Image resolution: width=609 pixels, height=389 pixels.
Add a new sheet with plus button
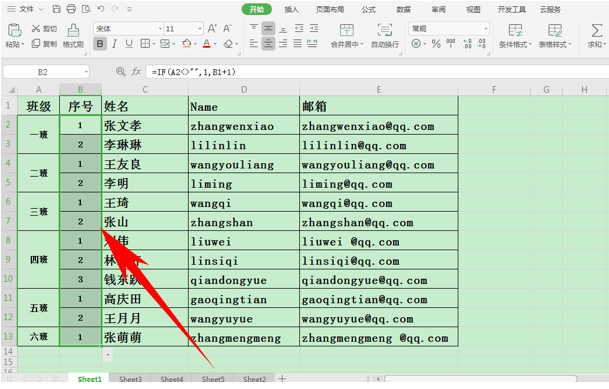282,378
